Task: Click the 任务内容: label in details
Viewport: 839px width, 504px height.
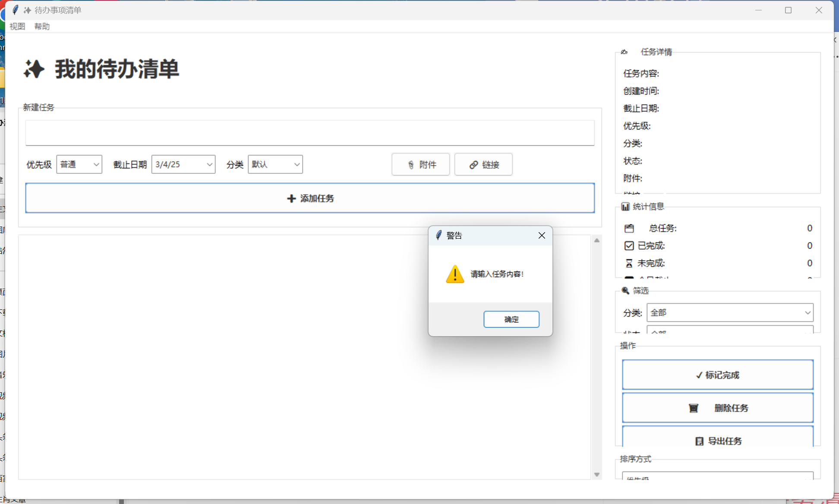Action: [641, 73]
